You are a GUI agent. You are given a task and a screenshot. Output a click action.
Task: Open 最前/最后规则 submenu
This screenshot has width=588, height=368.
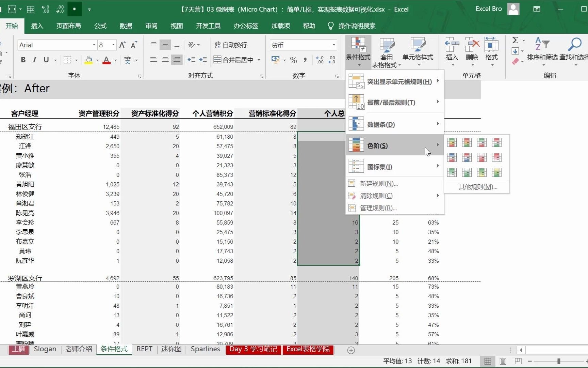click(x=395, y=102)
